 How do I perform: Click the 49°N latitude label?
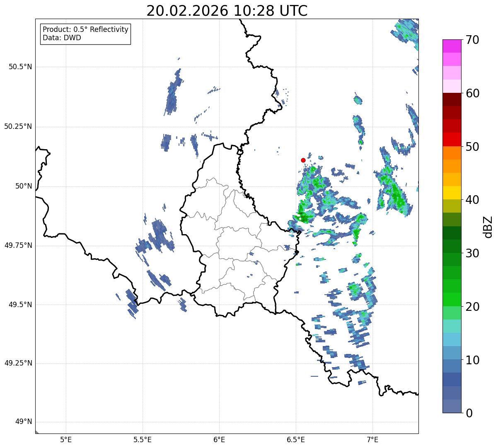pos(24,422)
